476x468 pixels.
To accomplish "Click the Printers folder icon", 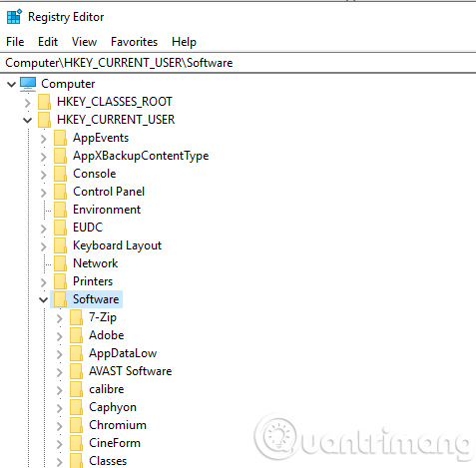I will pos(60,281).
